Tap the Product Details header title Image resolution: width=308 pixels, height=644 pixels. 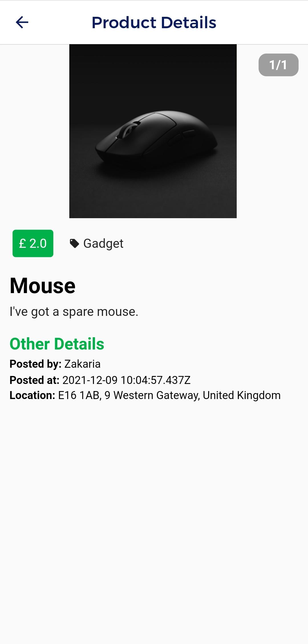[154, 23]
